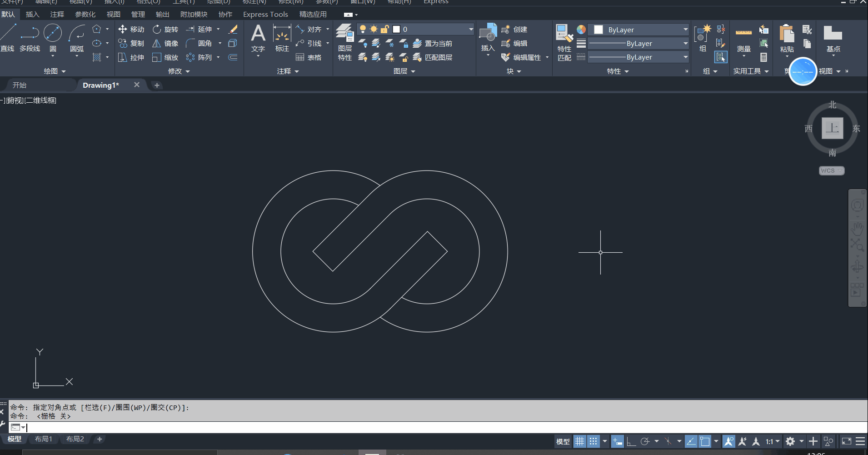Click the Paste clipboard icon

click(x=786, y=34)
